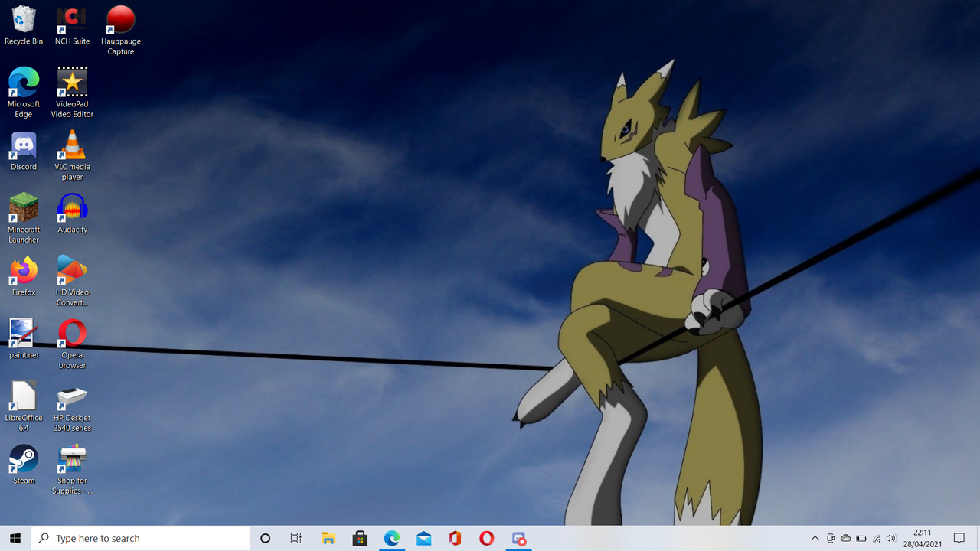Viewport: 980px width, 551px height.
Task: Open the Action Center notifications
Action: coord(959,538)
